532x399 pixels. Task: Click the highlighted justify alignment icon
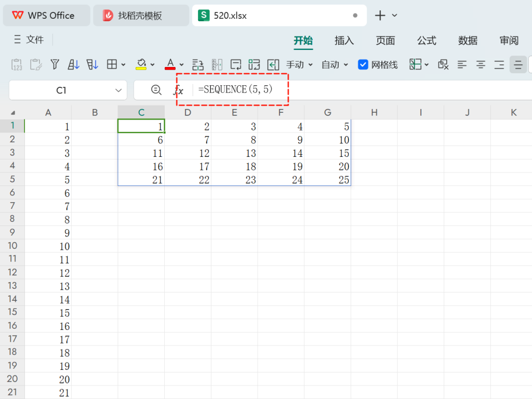coord(518,64)
